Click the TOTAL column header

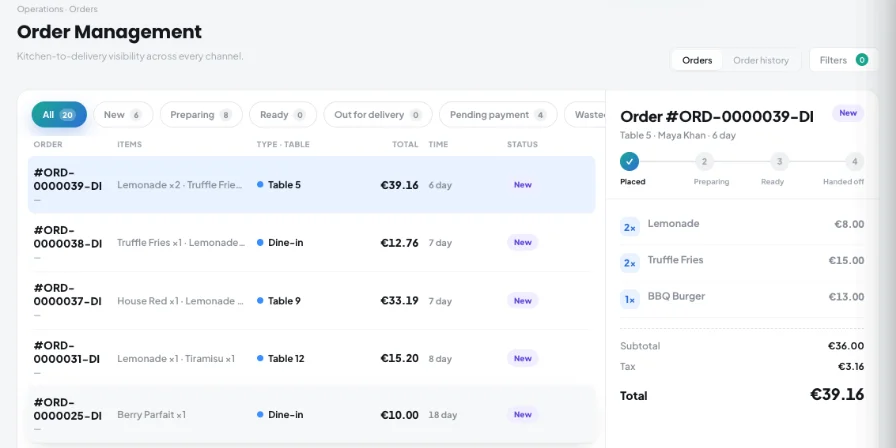(405, 145)
